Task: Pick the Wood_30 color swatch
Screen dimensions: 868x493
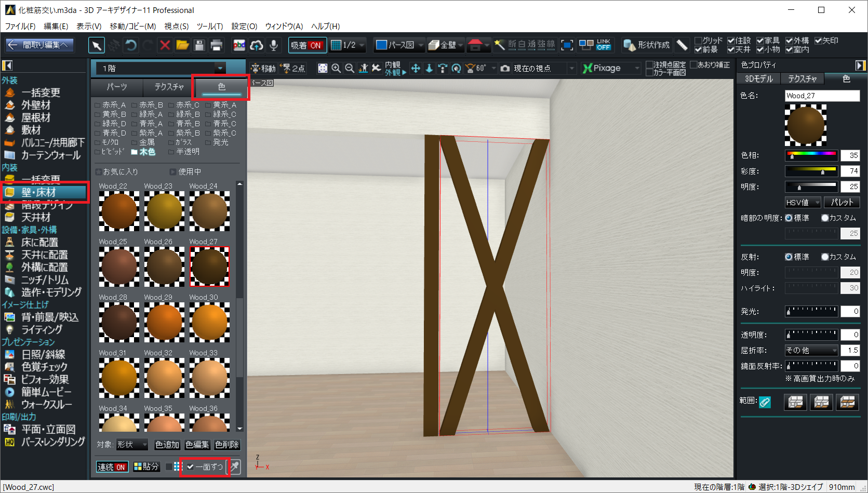Action: click(x=209, y=322)
